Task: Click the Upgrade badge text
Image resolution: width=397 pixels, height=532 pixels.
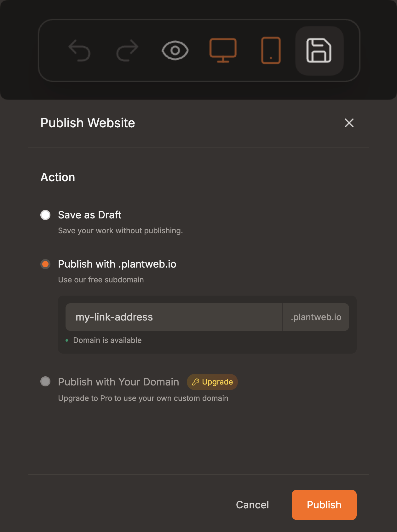Action: [217, 382]
